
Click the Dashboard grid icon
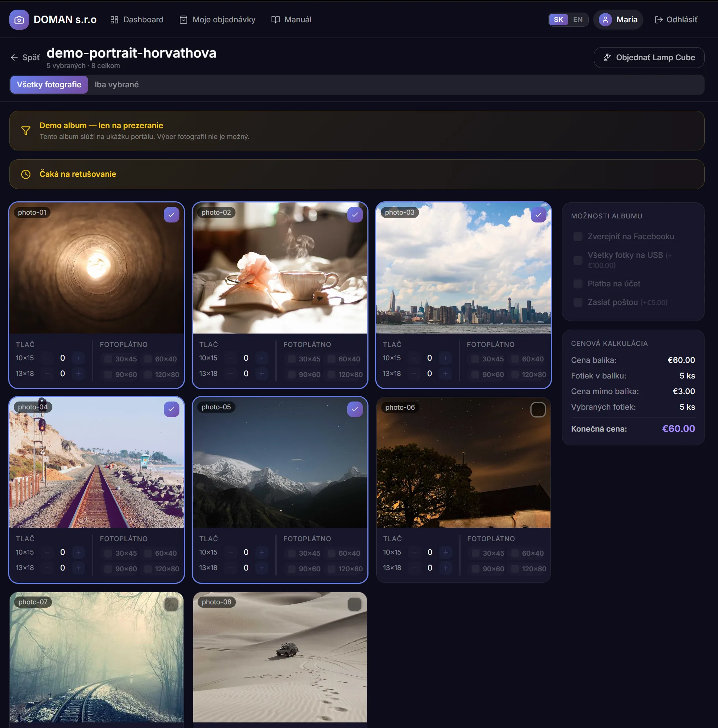[114, 20]
